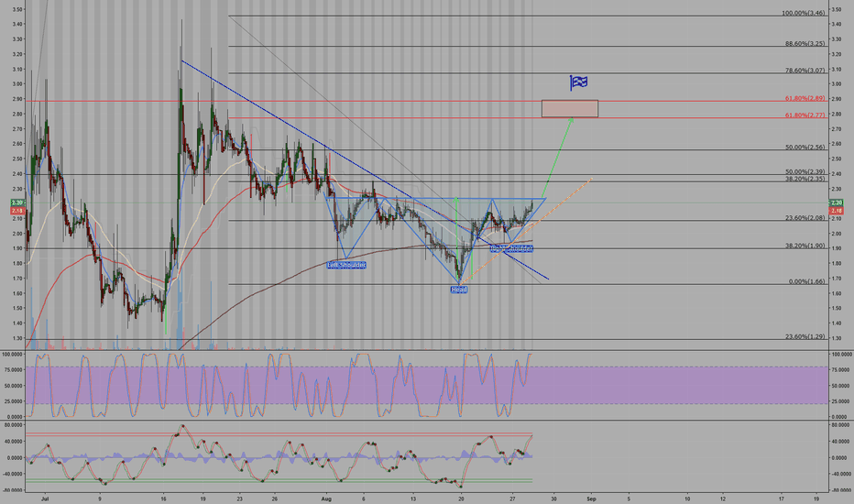Select the pink price target rectangle
Screen dimensions: 854x504
pyautogui.click(x=570, y=108)
